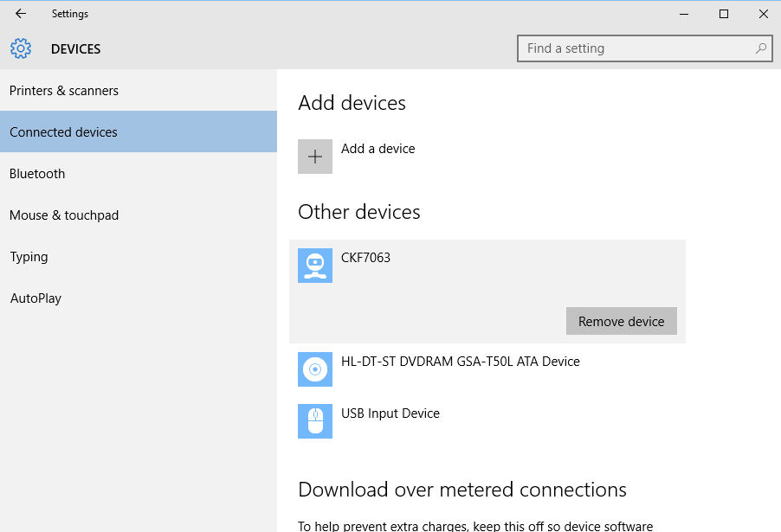Open Typing settings
Viewport: 781px width, 532px height.
pyautogui.click(x=139, y=256)
